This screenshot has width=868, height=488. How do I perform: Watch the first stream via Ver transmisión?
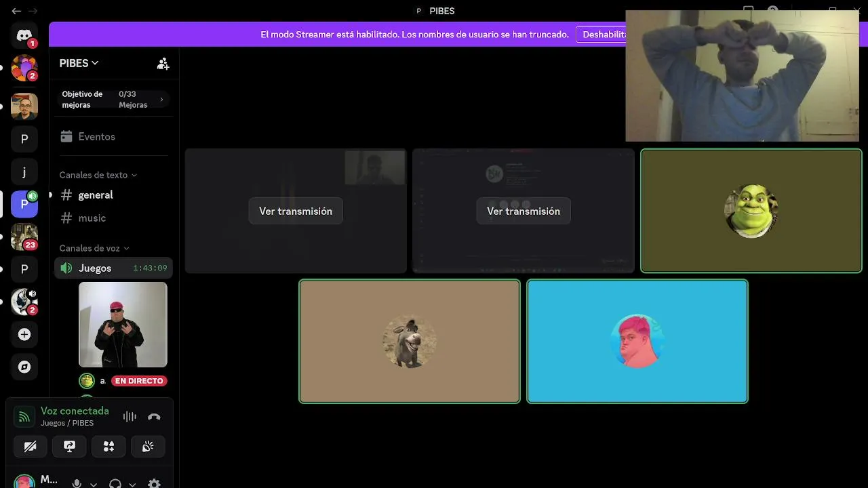[x=296, y=211]
